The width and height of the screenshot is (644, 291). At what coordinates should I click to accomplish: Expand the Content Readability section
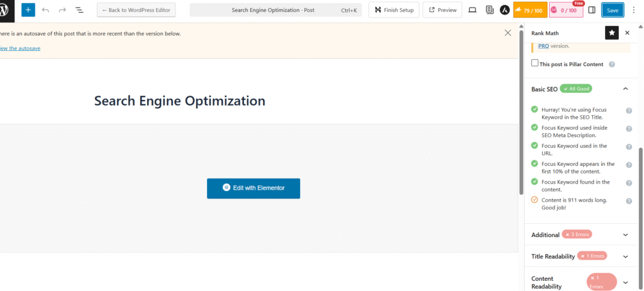pyautogui.click(x=625, y=282)
